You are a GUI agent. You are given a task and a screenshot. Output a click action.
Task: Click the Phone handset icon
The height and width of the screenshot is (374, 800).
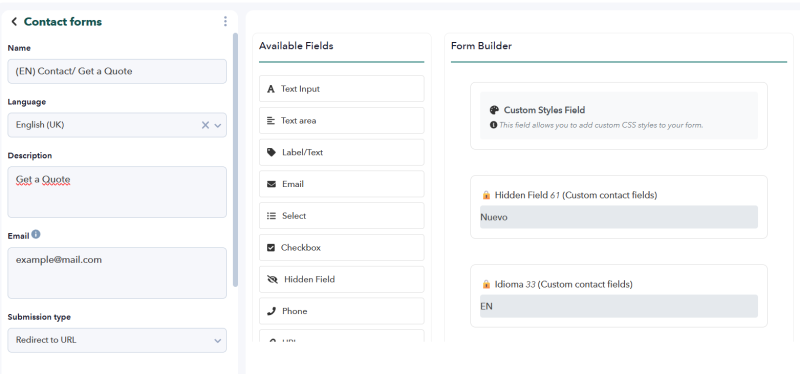pyautogui.click(x=271, y=311)
